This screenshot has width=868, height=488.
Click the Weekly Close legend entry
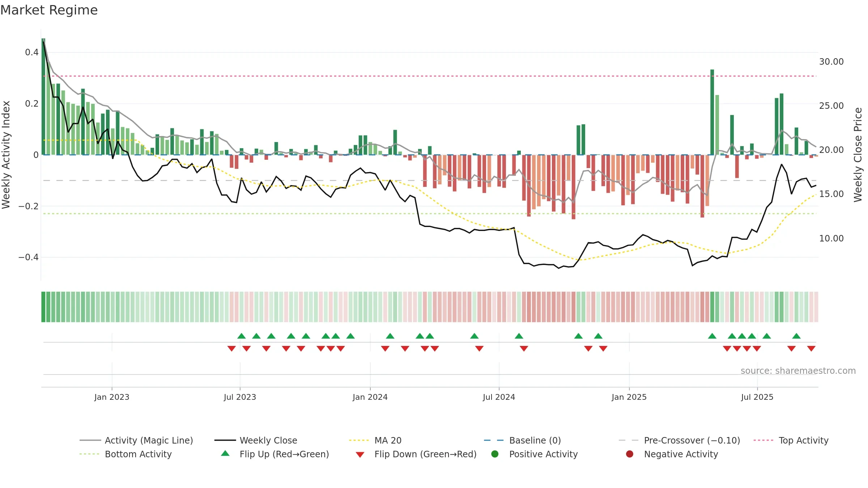256,440
